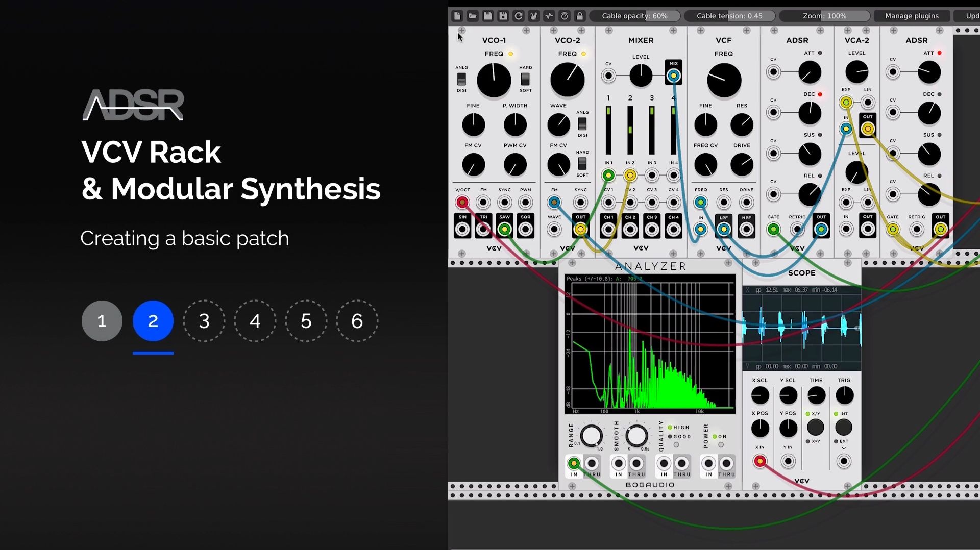Click step 5 in the slide navigation circles

tap(306, 321)
